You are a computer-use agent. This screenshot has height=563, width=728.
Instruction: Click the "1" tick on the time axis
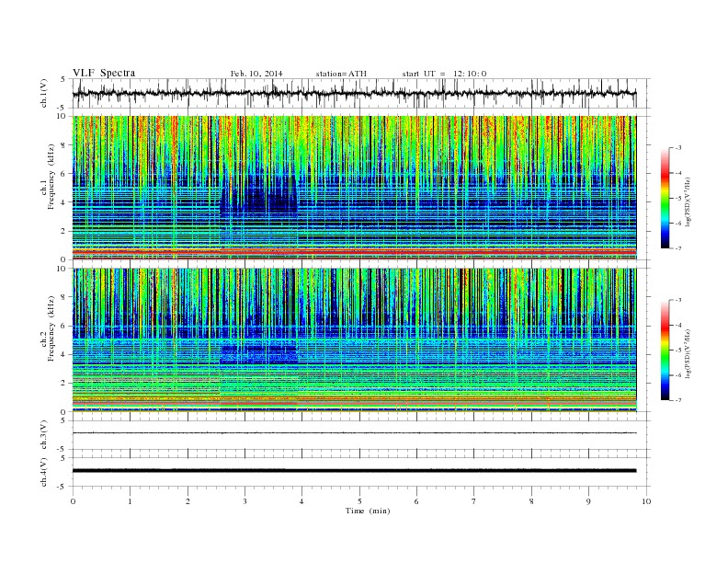pyautogui.click(x=130, y=501)
